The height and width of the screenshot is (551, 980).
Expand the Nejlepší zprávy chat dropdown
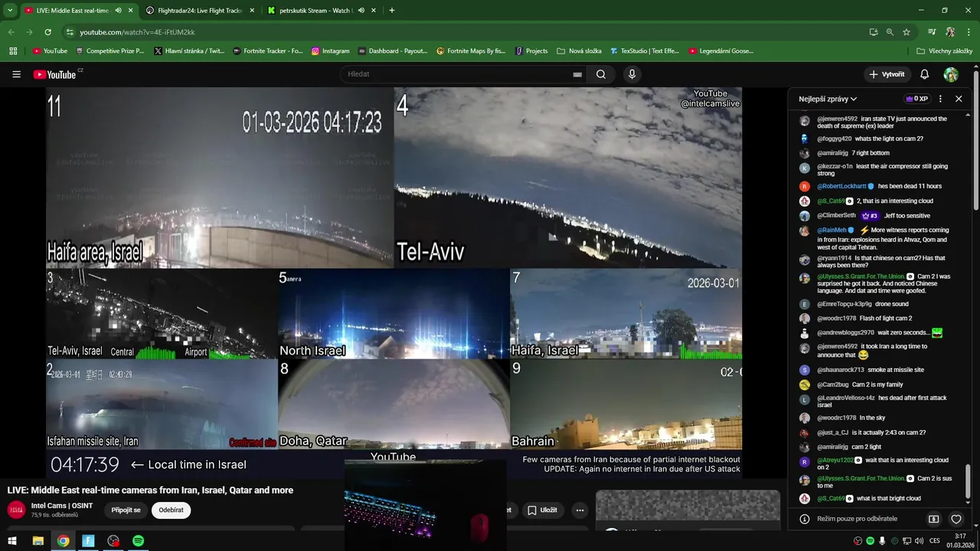(828, 99)
